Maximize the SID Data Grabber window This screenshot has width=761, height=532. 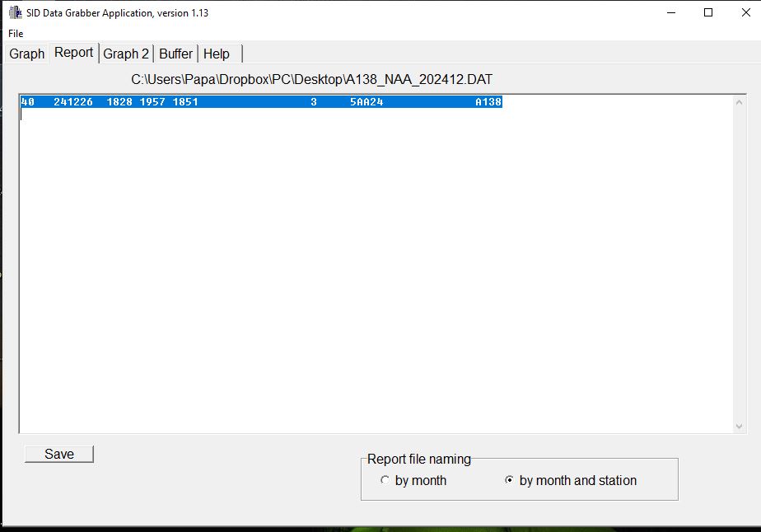[708, 12]
